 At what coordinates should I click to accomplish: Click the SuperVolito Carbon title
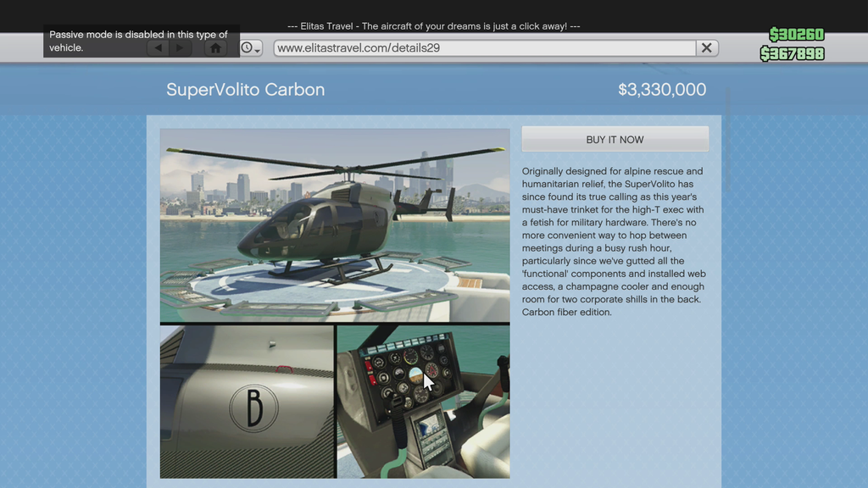pos(245,90)
